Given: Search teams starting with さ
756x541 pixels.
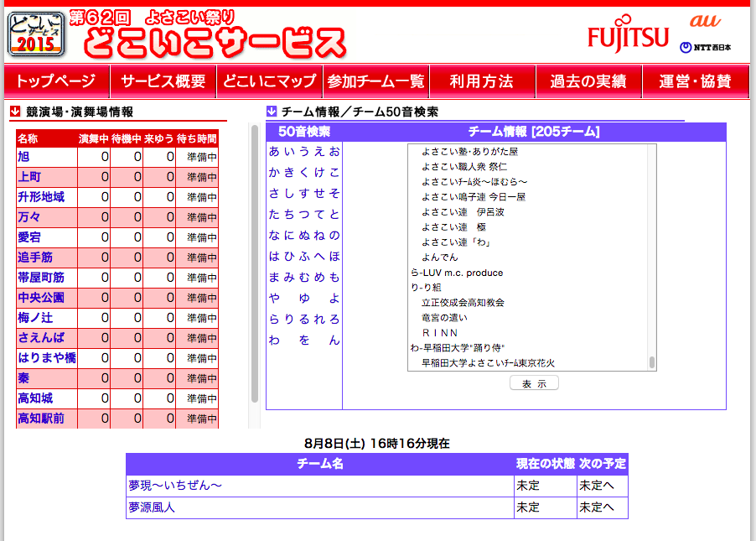Looking at the screenshot, I should click(x=274, y=194).
